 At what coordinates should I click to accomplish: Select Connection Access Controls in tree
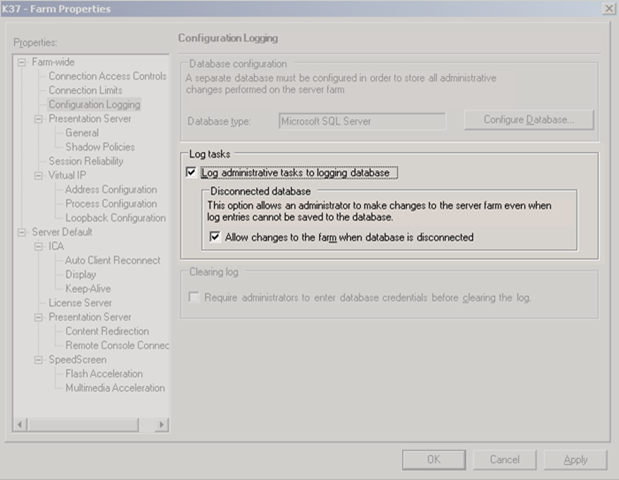(107, 76)
